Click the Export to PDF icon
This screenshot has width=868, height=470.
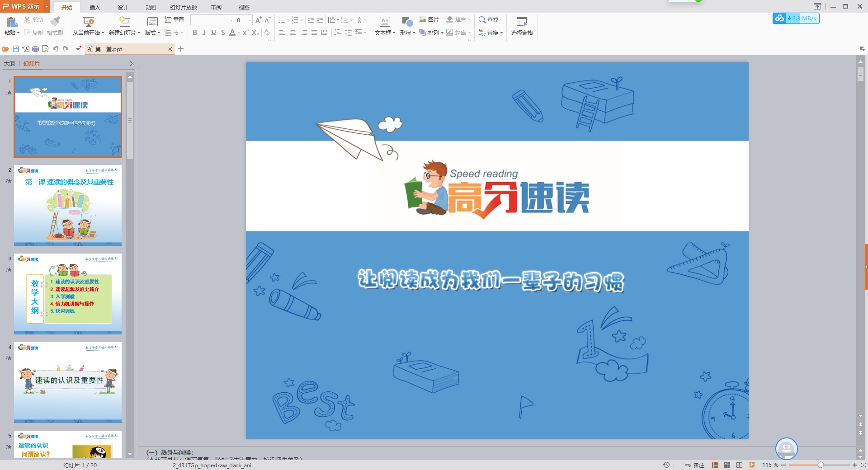point(26,49)
